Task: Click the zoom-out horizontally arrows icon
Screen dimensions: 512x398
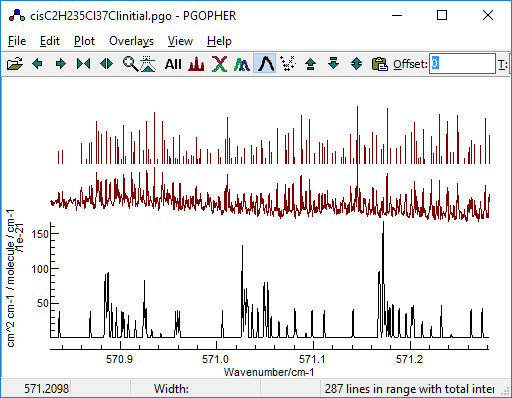Action: [x=106, y=63]
